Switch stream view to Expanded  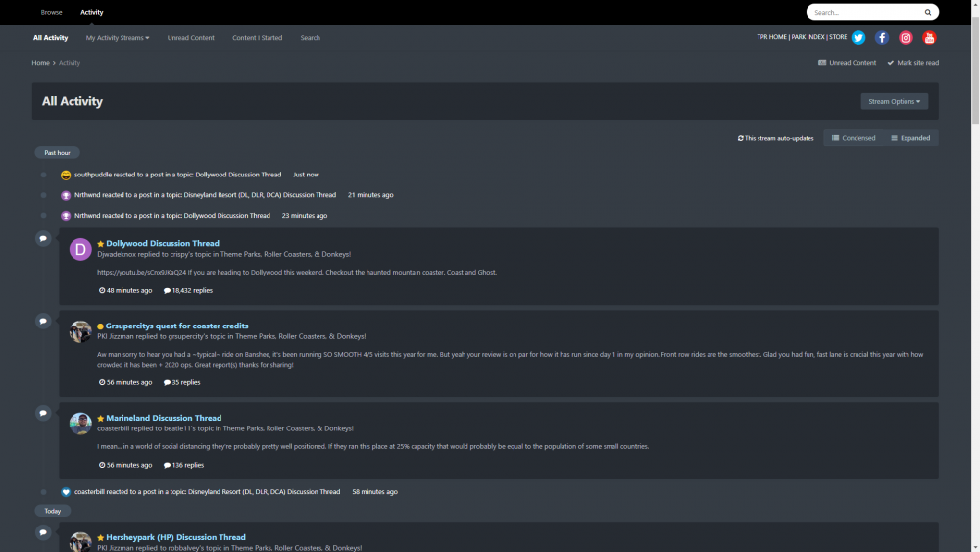click(x=910, y=138)
